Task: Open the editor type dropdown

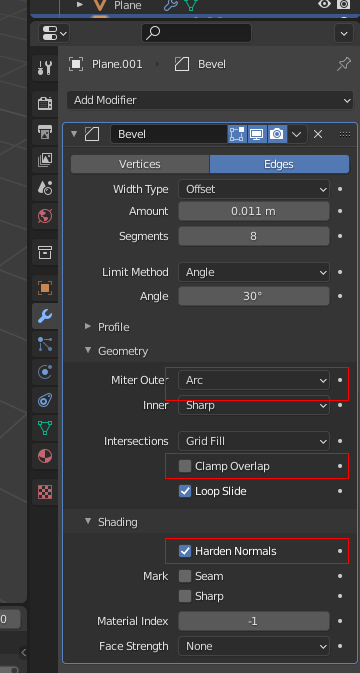Action: click(x=54, y=33)
